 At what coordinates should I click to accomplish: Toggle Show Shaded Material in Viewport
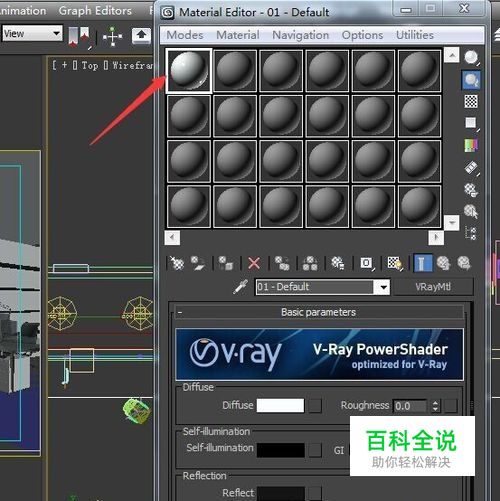[395, 263]
